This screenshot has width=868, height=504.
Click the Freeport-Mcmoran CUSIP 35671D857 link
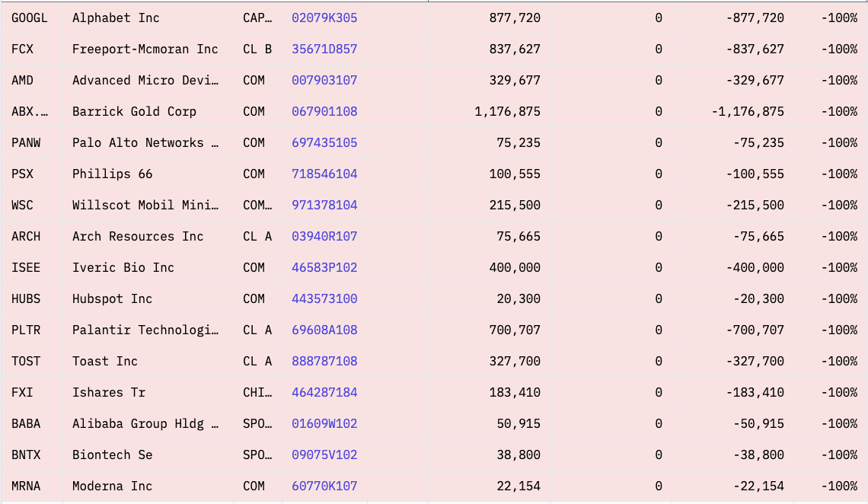324,49
